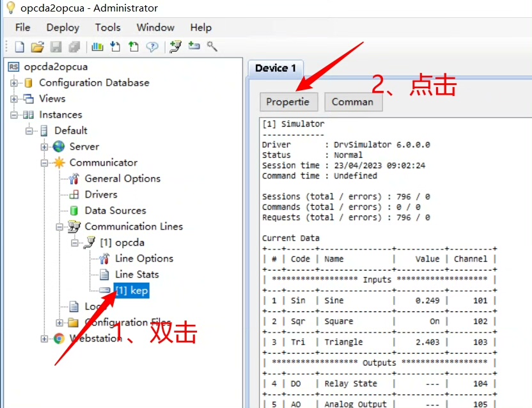Click the download configuration icon with blue arrow

(115, 47)
